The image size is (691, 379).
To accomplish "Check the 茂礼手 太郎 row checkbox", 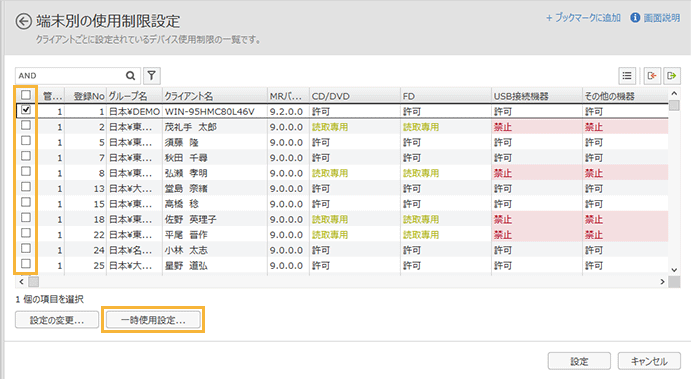I will 26,125.
